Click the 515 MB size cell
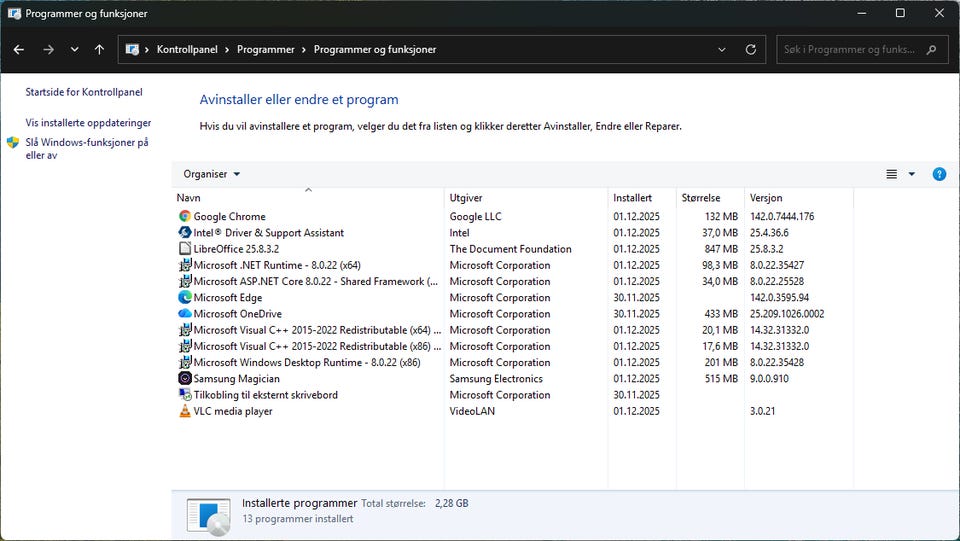The width and height of the screenshot is (960, 541). 721,378
